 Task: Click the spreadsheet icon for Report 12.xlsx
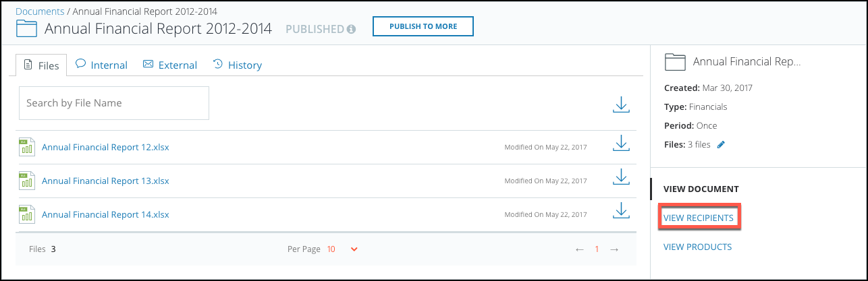(x=27, y=147)
